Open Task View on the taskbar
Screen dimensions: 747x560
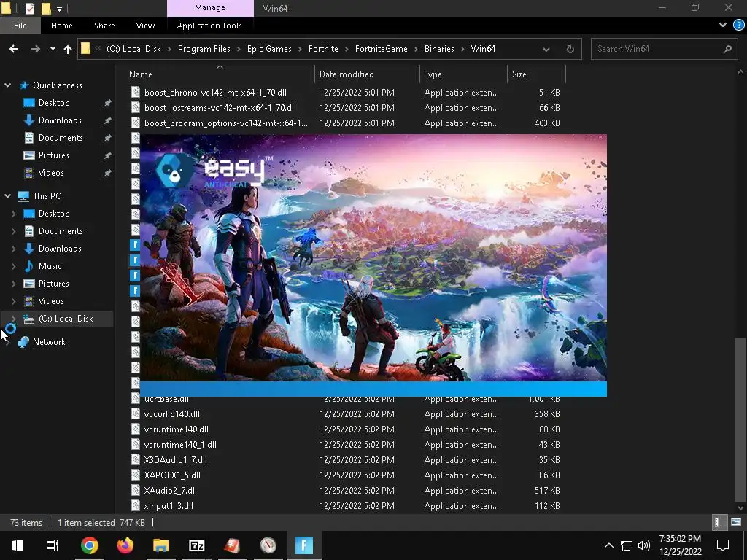(52, 545)
